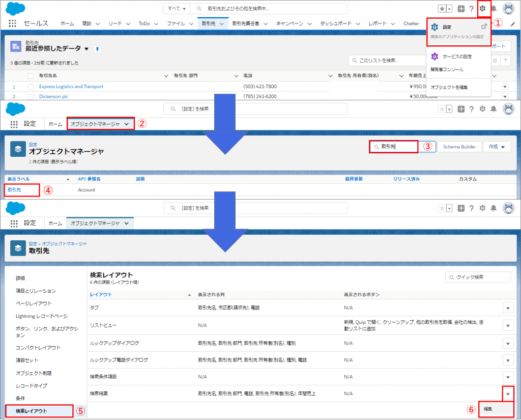
Task: Check the box for Express Logistics and Transport
Action: (31, 87)
